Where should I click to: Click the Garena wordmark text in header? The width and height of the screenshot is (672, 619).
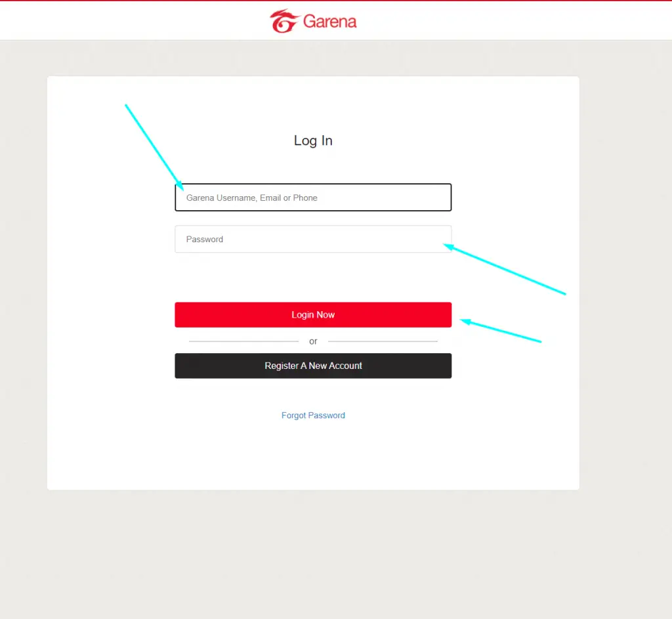click(329, 22)
